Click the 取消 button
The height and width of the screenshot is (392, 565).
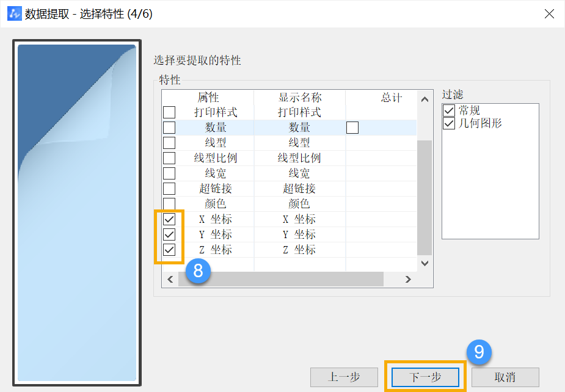tap(505, 377)
